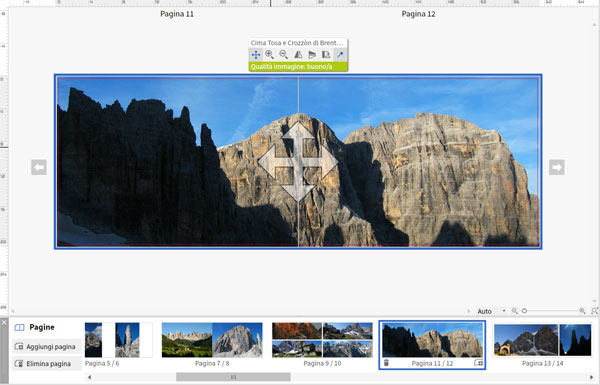This screenshot has width=600, height=385.
Task: Close the Pagine panel with X
Action: [4, 323]
